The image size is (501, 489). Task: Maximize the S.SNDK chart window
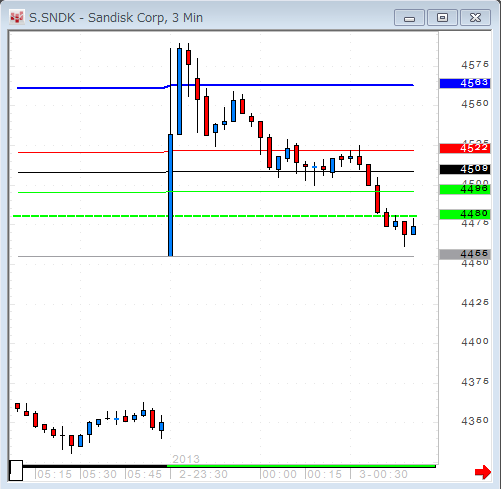[442, 18]
